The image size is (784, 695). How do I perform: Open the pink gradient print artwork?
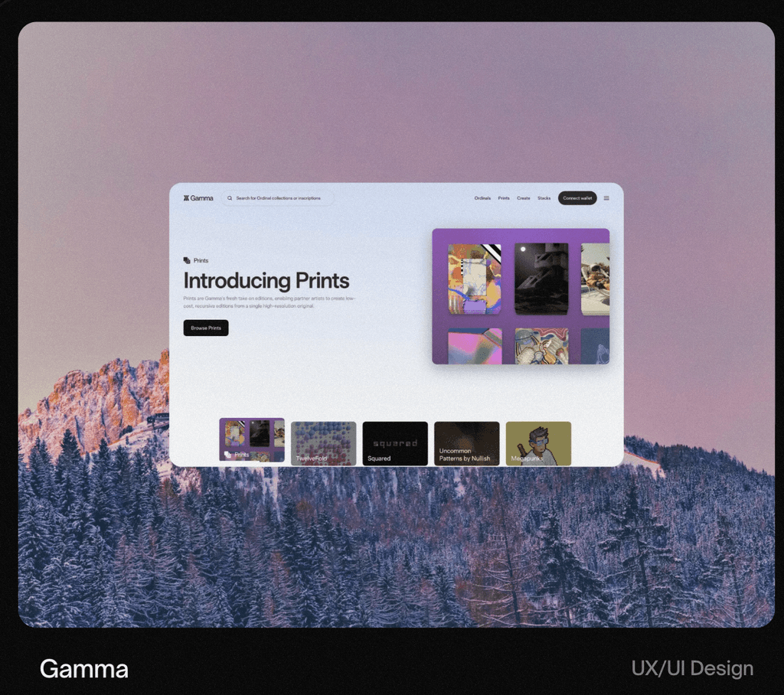pos(475,346)
